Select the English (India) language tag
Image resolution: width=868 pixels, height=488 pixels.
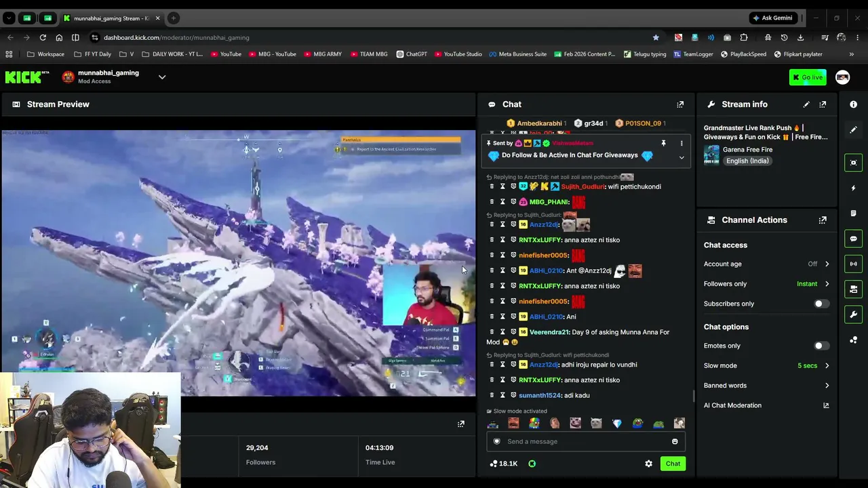point(747,161)
